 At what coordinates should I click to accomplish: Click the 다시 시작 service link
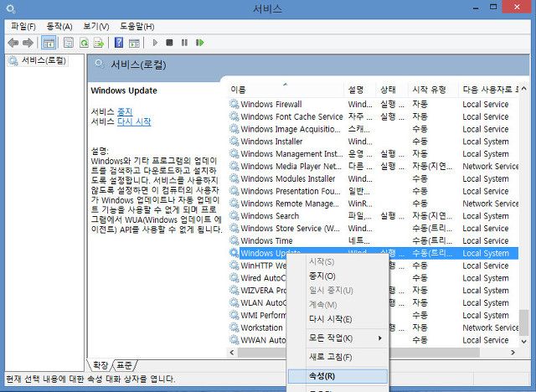click(x=134, y=121)
